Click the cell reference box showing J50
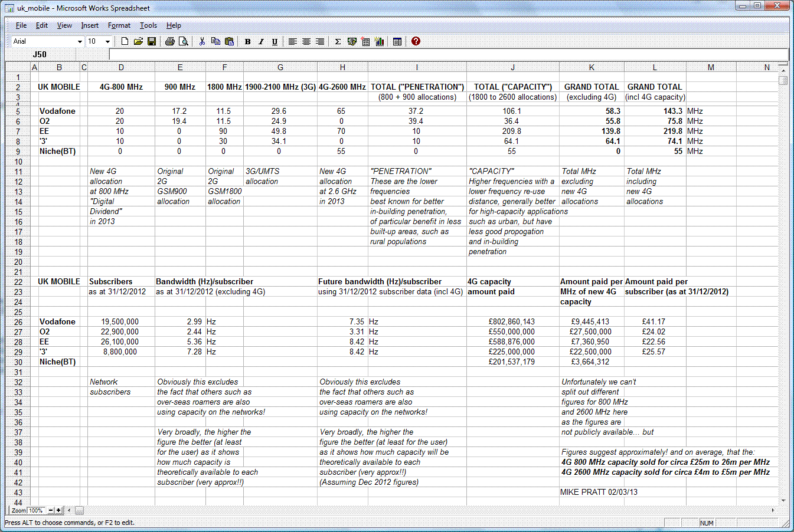794x532 pixels. [x=40, y=54]
